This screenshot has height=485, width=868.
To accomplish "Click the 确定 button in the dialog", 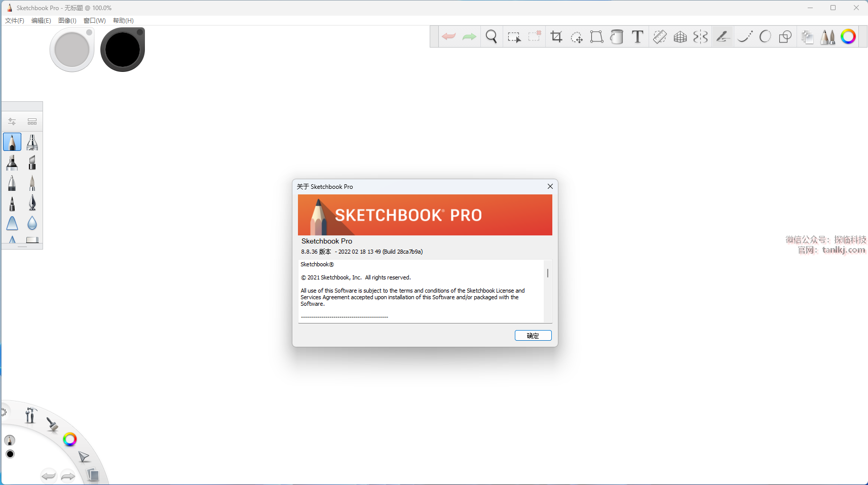I will pyautogui.click(x=533, y=336).
